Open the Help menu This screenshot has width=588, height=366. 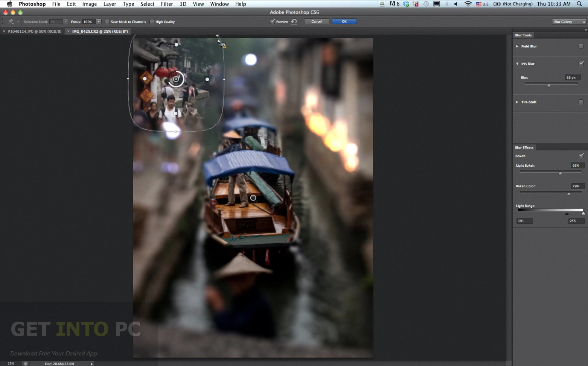241,4
